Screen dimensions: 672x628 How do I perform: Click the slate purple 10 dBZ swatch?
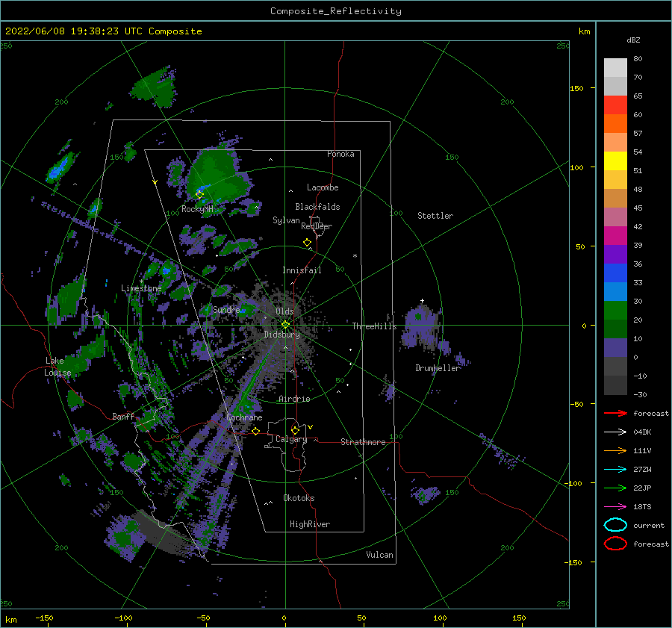pyautogui.click(x=615, y=348)
